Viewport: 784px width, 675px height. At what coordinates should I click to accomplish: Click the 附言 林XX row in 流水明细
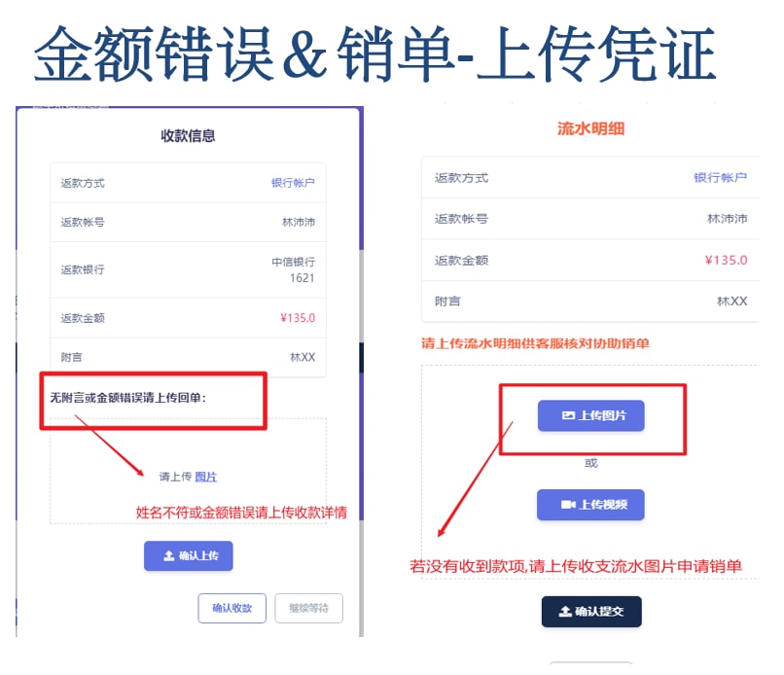pos(590,301)
